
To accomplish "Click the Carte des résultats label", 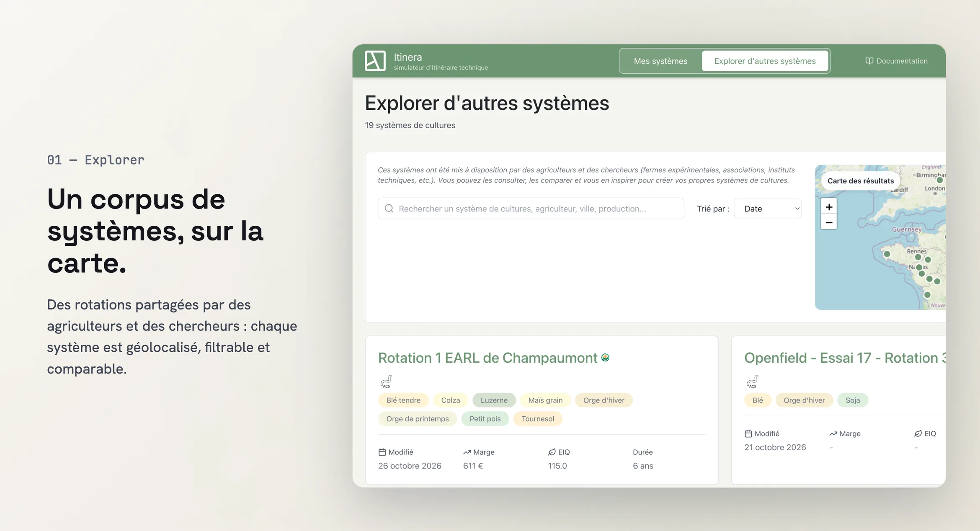I will 860,181.
